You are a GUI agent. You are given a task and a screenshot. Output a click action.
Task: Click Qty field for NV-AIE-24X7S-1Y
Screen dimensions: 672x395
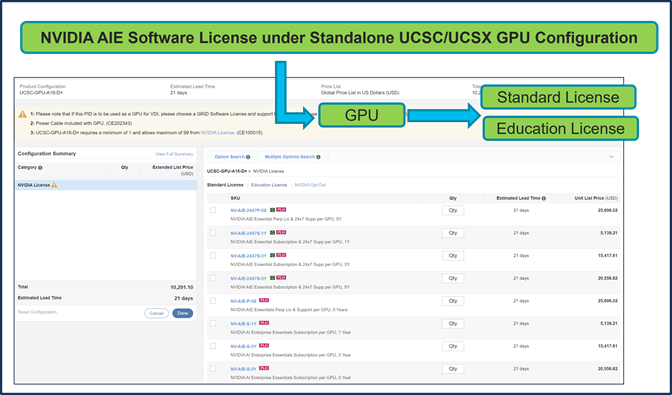(x=453, y=233)
